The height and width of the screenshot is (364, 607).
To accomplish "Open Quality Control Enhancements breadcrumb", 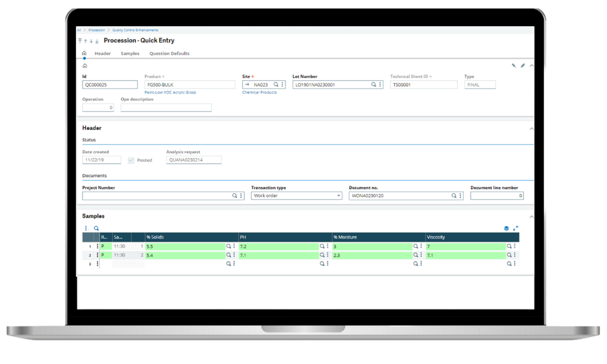I will point(135,30).
